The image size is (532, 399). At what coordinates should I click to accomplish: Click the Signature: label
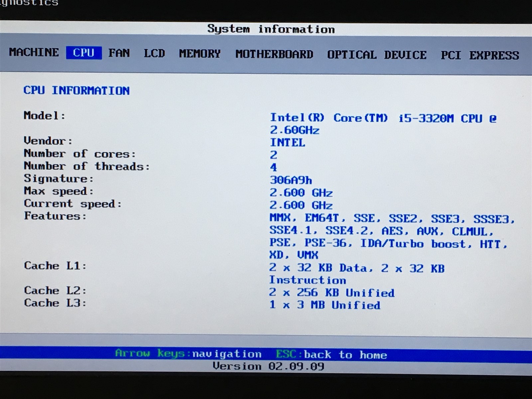point(59,179)
